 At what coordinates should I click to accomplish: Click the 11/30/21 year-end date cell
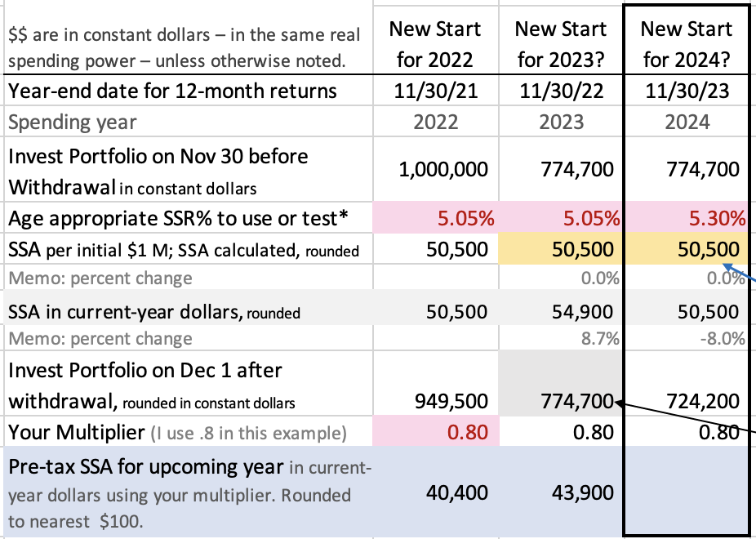click(x=435, y=91)
